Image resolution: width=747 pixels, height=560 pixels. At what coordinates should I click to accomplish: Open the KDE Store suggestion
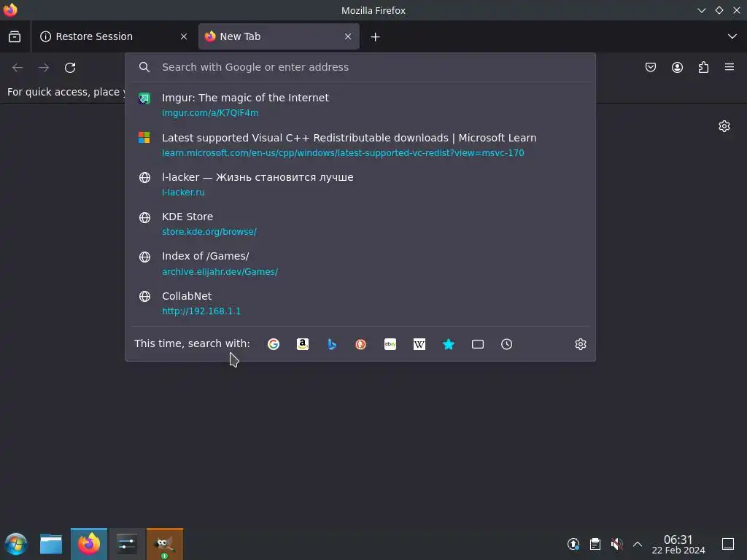pyautogui.click(x=360, y=223)
